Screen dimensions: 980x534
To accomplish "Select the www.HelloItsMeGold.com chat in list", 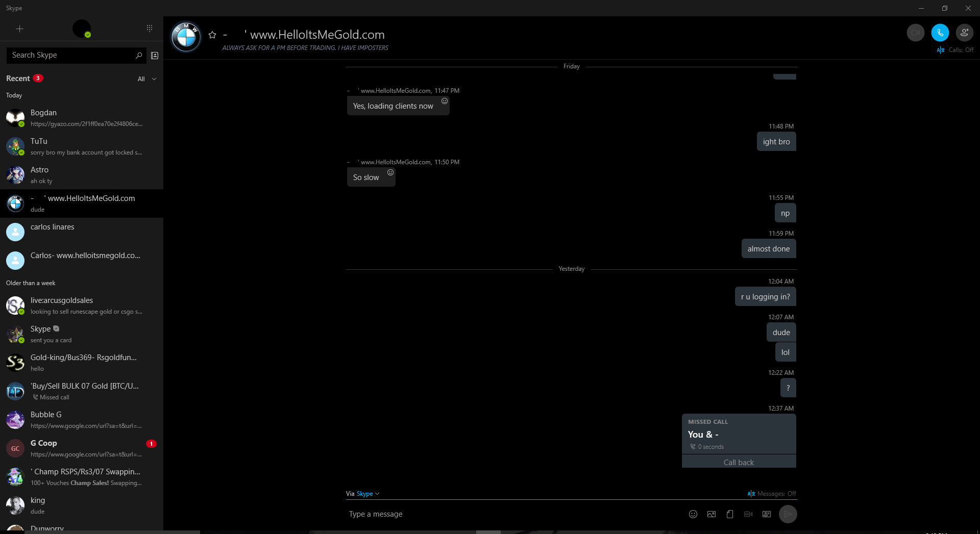I will click(82, 204).
